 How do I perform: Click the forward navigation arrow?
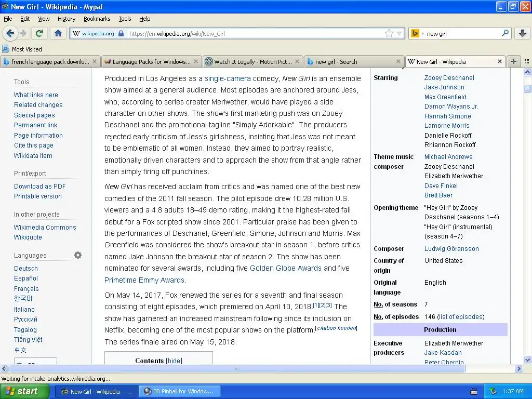23,33
